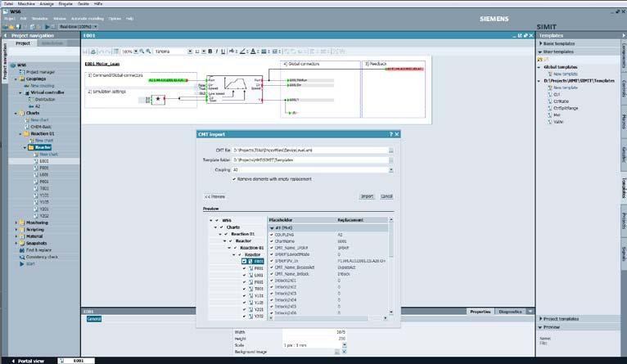Screen dimensions: 627x364
Task: Open Ctrl template in Templates panel
Action: point(557,94)
